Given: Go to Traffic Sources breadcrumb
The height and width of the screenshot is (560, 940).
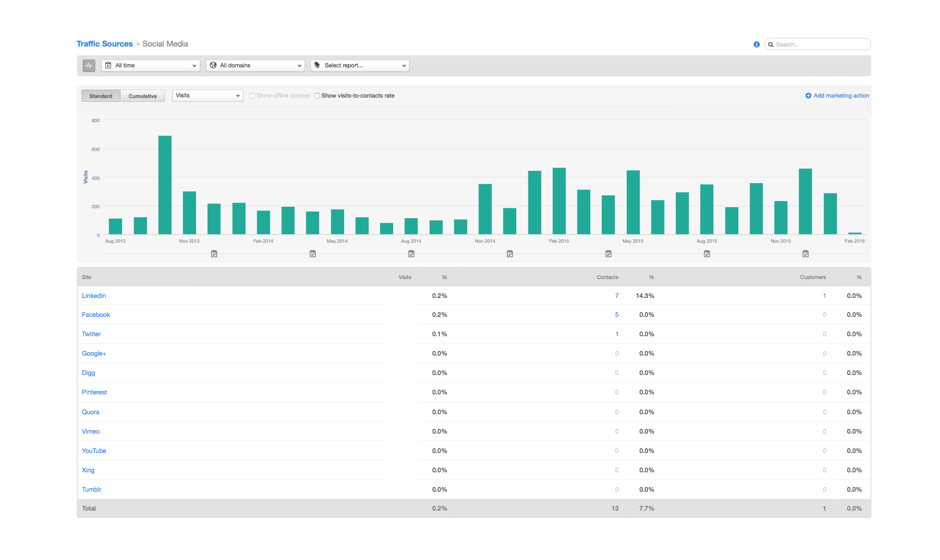Looking at the screenshot, I should [x=104, y=44].
